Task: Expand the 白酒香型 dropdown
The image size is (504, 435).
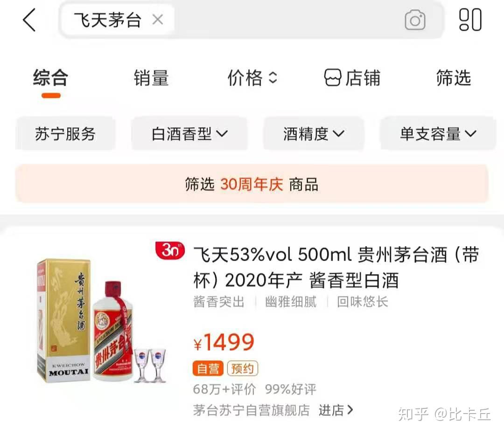Action: [x=189, y=134]
